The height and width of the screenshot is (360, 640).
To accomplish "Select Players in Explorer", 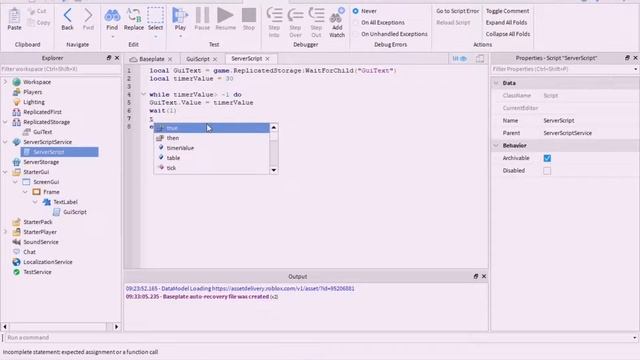I will click(x=32, y=92).
